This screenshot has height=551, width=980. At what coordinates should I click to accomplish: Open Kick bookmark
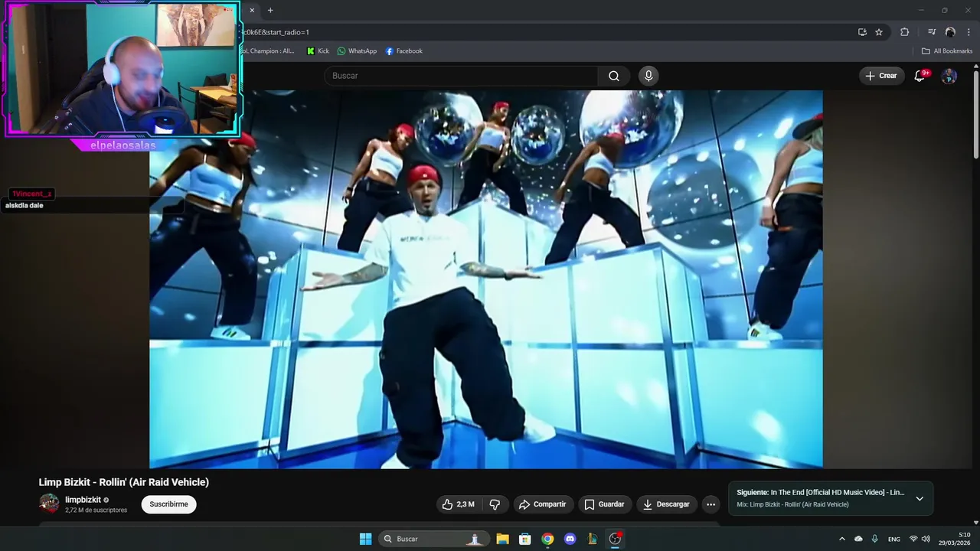coord(318,51)
